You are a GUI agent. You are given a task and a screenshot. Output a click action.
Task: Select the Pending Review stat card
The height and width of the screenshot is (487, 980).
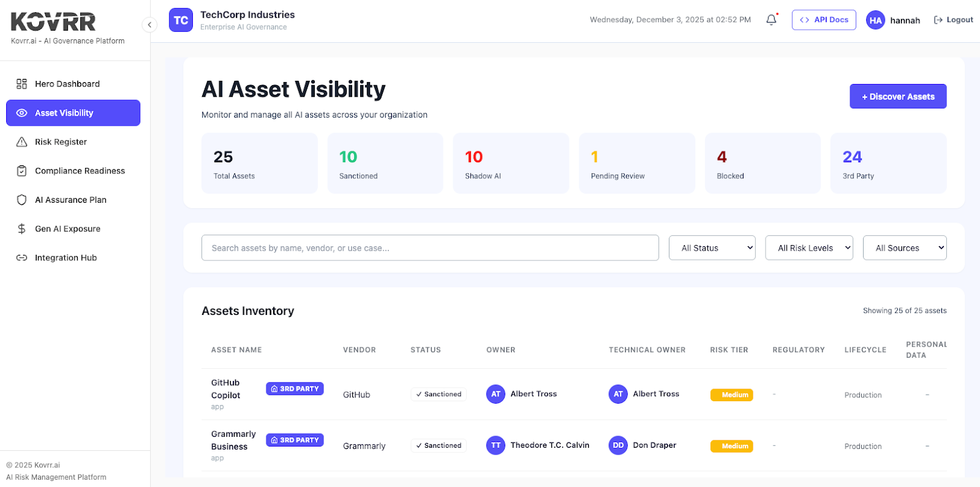(x=637, y=164)
